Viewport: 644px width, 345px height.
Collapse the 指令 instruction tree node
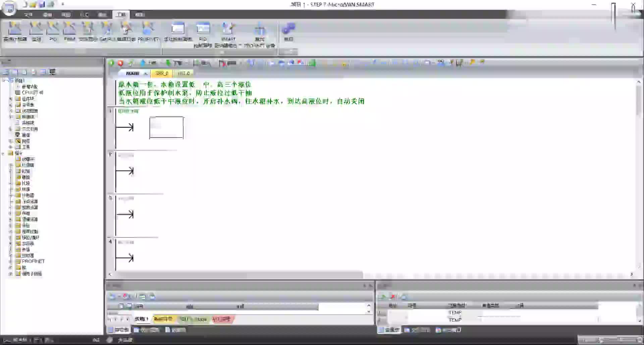[x=3, y=153]
